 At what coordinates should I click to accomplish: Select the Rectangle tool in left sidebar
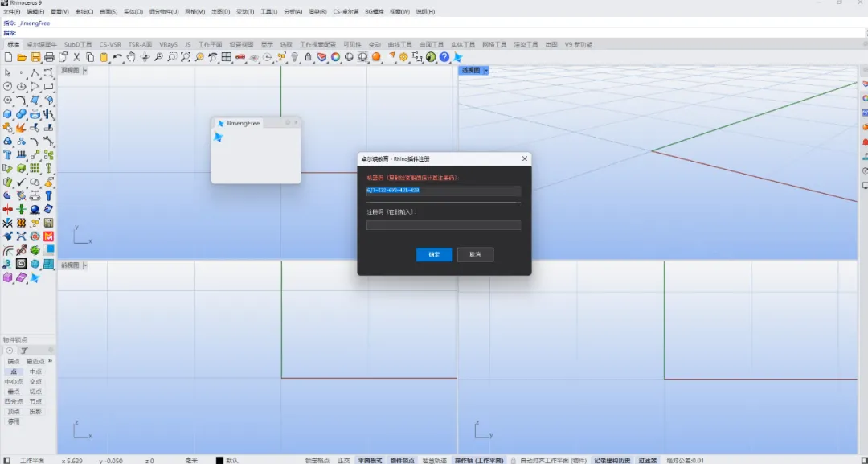(x=49, y=86)
